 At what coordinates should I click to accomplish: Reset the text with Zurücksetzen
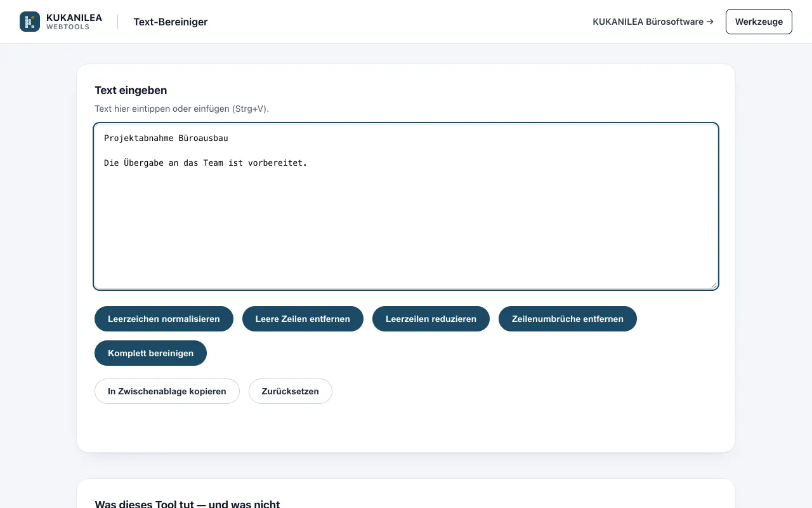291,391
